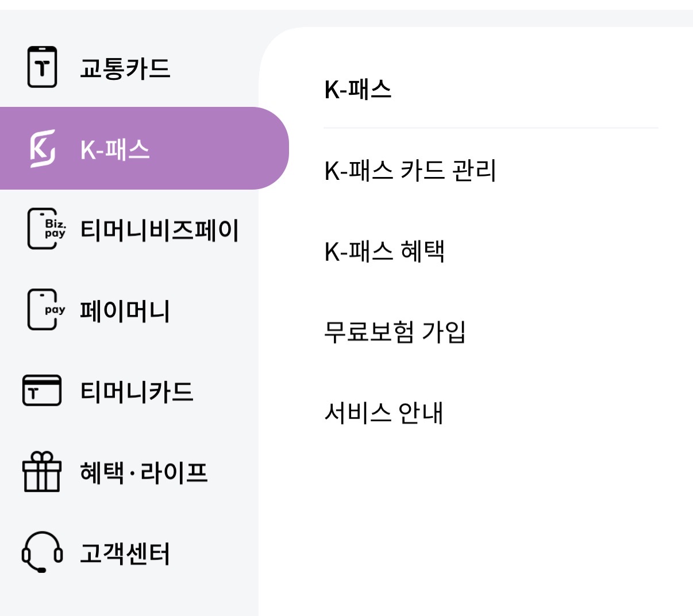Click the divider line under K-패스 heading
693x616 pixels.
pos(491,128)
